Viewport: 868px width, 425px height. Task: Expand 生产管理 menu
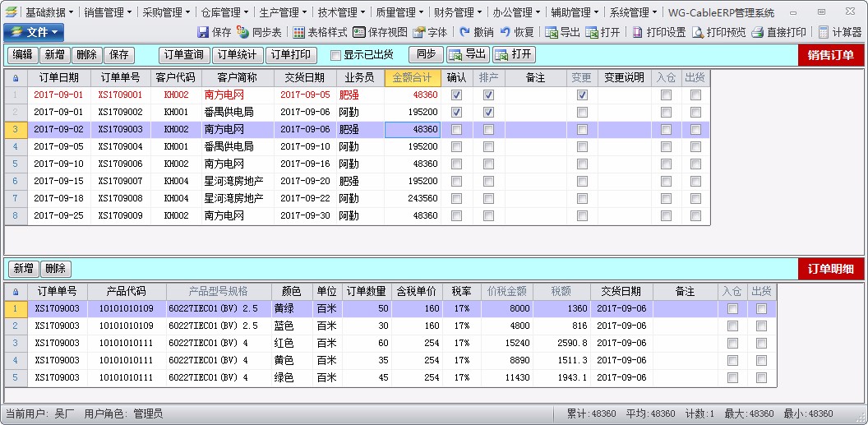point(282,12)
